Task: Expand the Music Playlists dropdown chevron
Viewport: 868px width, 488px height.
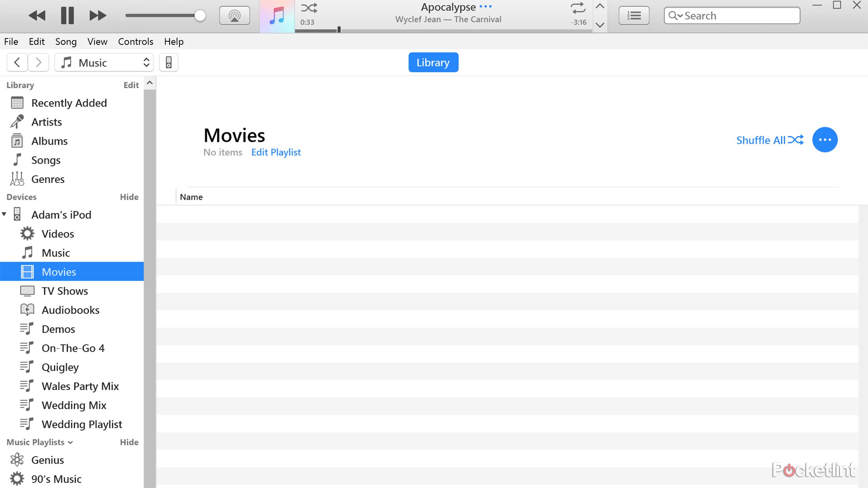Action: [71, 443]
